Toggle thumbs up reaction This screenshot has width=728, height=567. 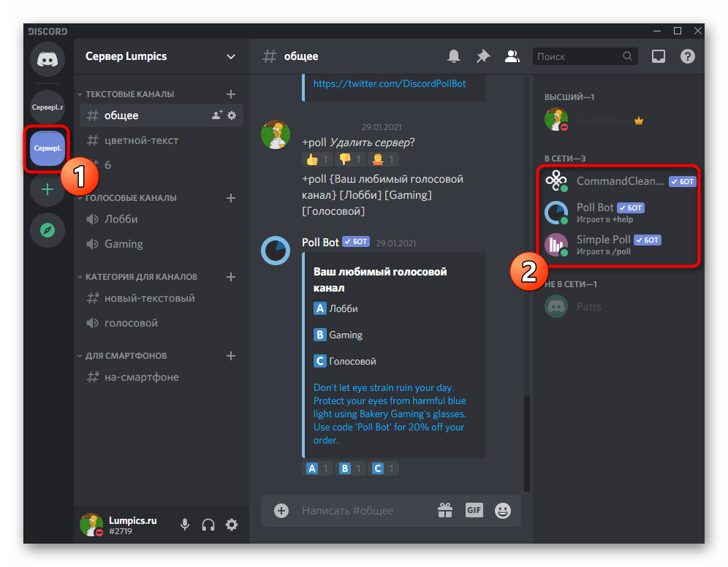click(317, 159)
